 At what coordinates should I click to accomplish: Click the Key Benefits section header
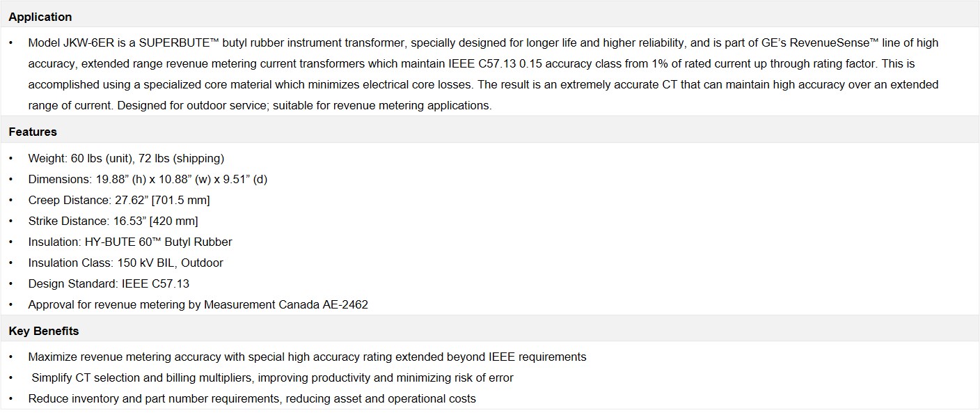(x=44, y=331)
